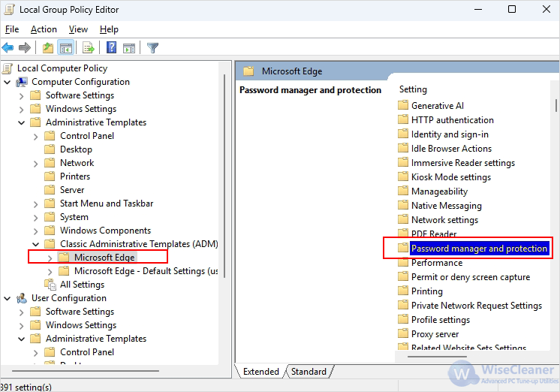Expand Software Settings under Computer Configuration
The width and height of the screenshot is (560, 392).
click(22, 96)
